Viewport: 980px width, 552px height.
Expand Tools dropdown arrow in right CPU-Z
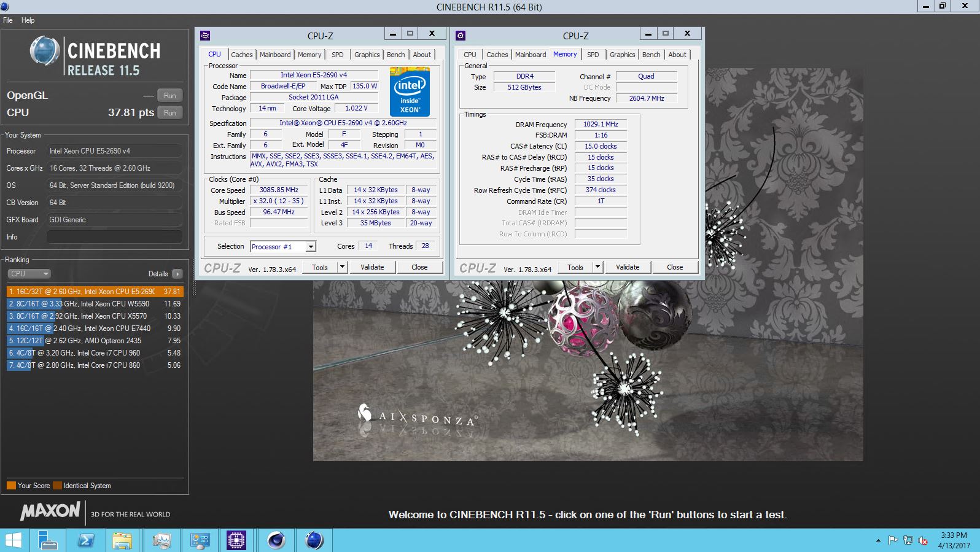tap(598, 268)
